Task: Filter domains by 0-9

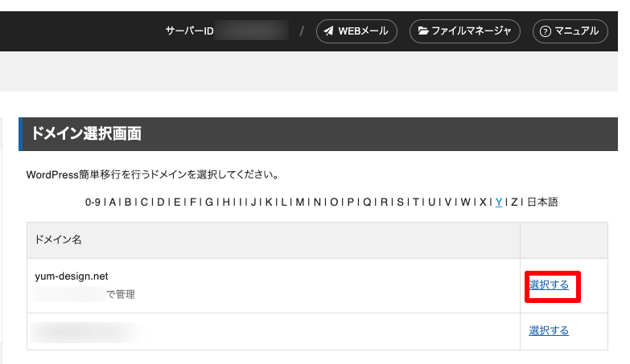Action: [93, 202]
